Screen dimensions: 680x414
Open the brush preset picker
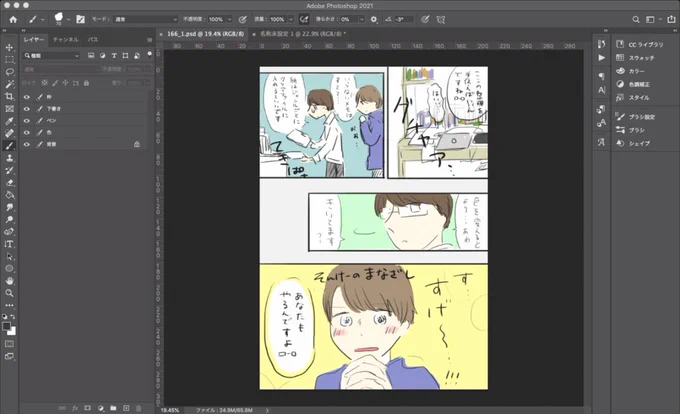(61, 19)
